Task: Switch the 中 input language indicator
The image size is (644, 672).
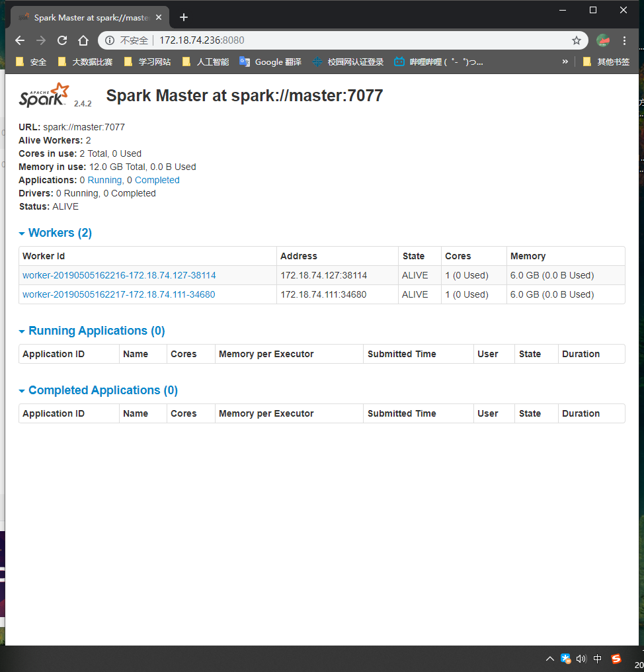Action: (597, 659)
